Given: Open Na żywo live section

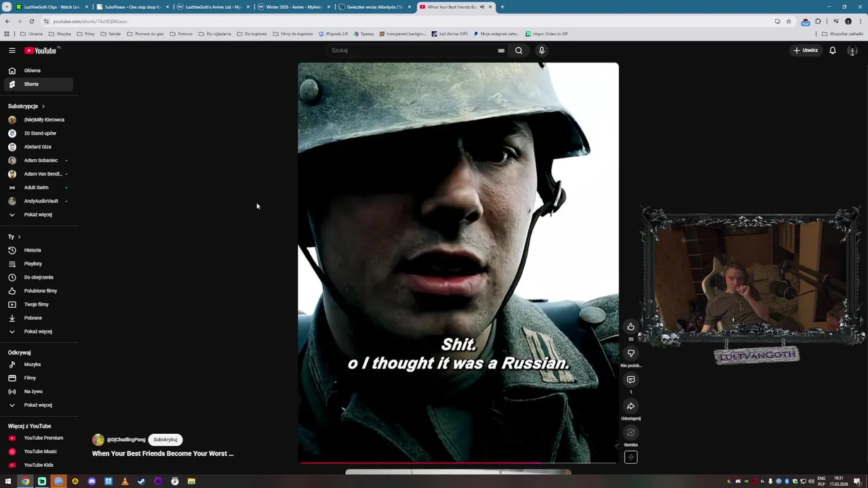Looking at the screenshot, I should click(x=37, y=391).
